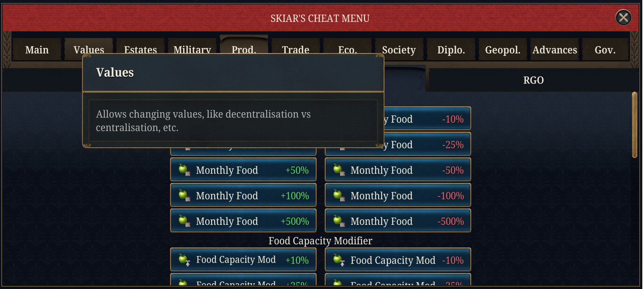Open the Advances tab

pos(555,50)
